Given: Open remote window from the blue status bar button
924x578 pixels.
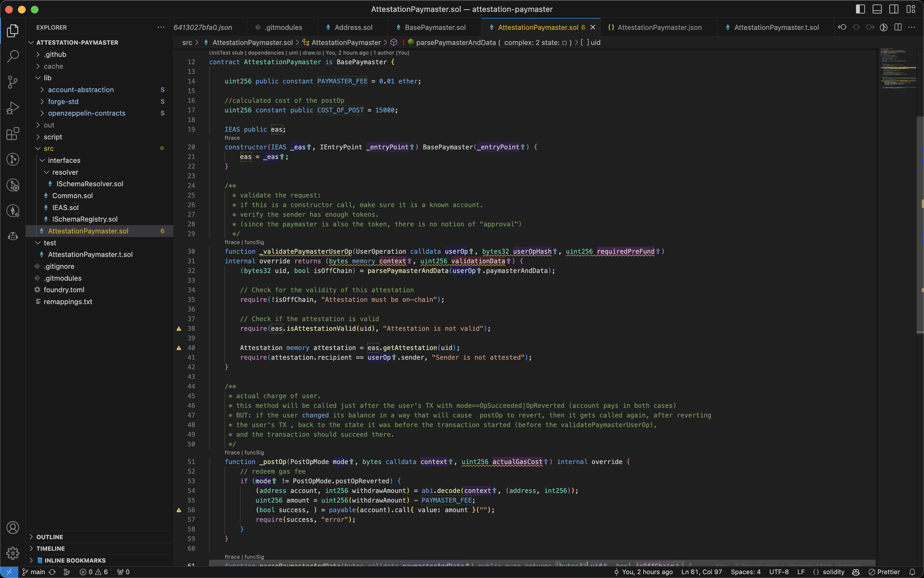Looking at the screenshot, I should 9,572.
